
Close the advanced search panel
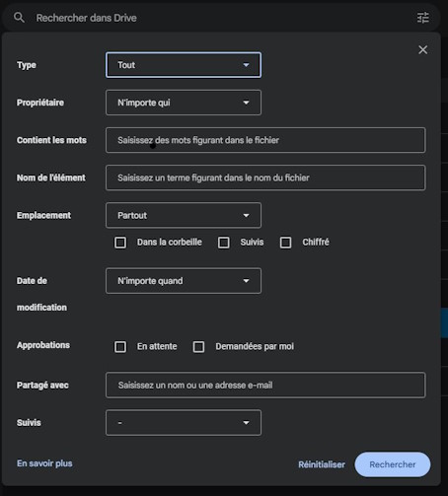(423, 50)
